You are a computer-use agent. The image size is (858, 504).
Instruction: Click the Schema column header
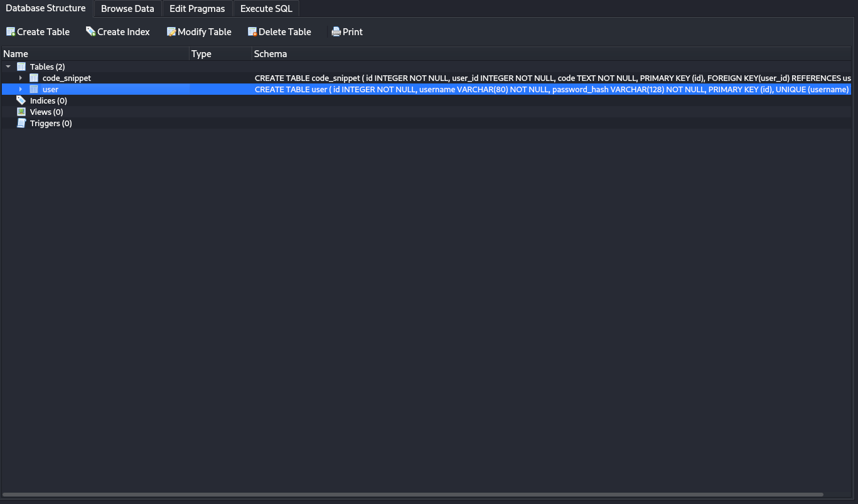coord(552,54)
